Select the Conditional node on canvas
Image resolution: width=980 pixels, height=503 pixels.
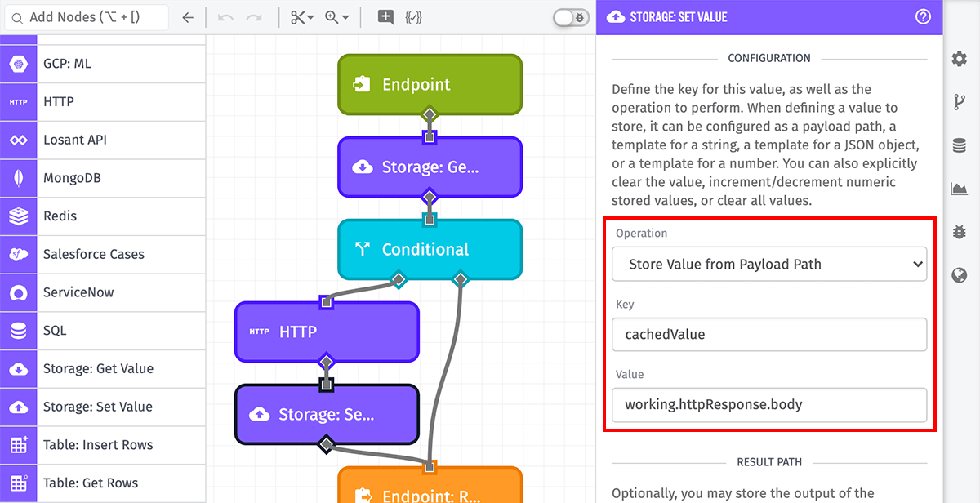point(430,250)
